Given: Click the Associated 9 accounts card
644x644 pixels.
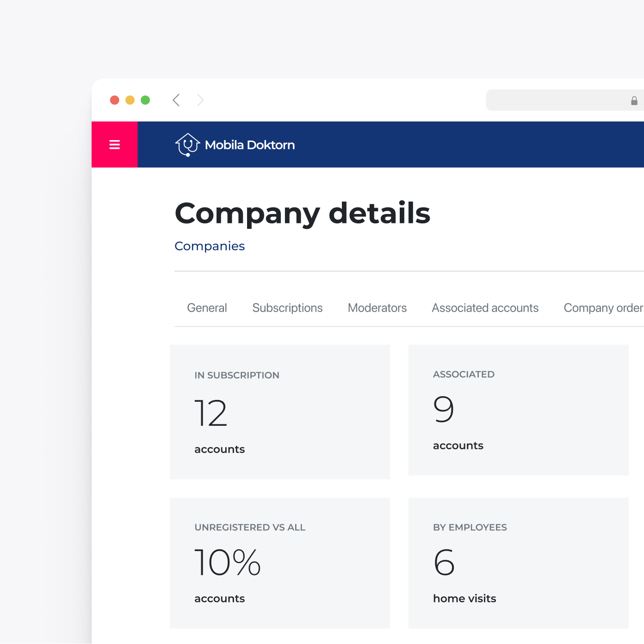Looking at the screenshot, I should (518, 410).
